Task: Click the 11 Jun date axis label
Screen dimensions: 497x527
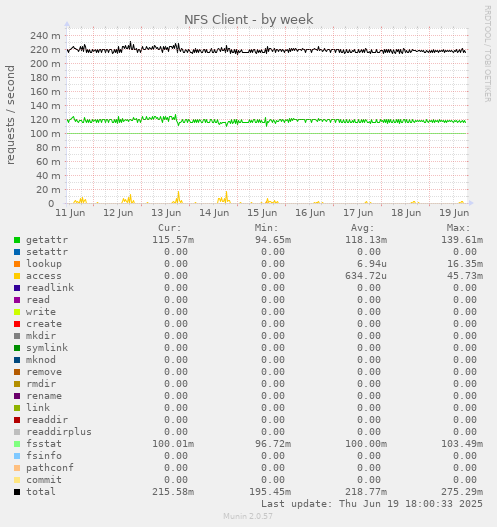Action: pyautogui.click(x=70, y=213)
